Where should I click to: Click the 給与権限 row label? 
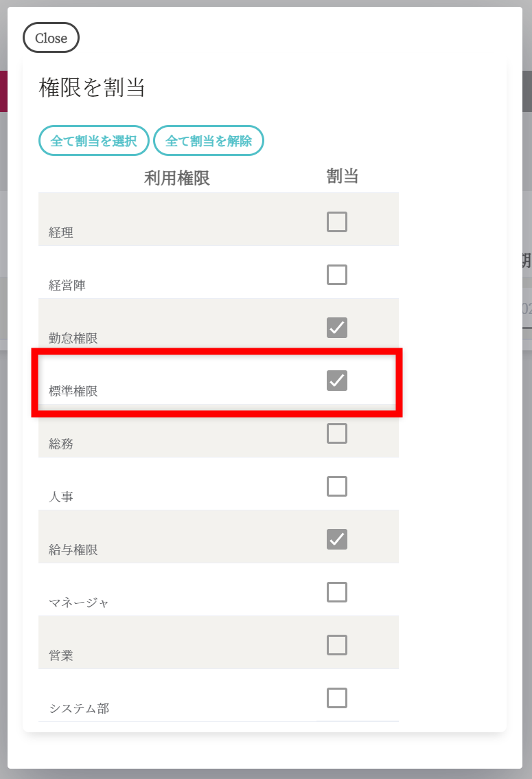tap(73, 550)
